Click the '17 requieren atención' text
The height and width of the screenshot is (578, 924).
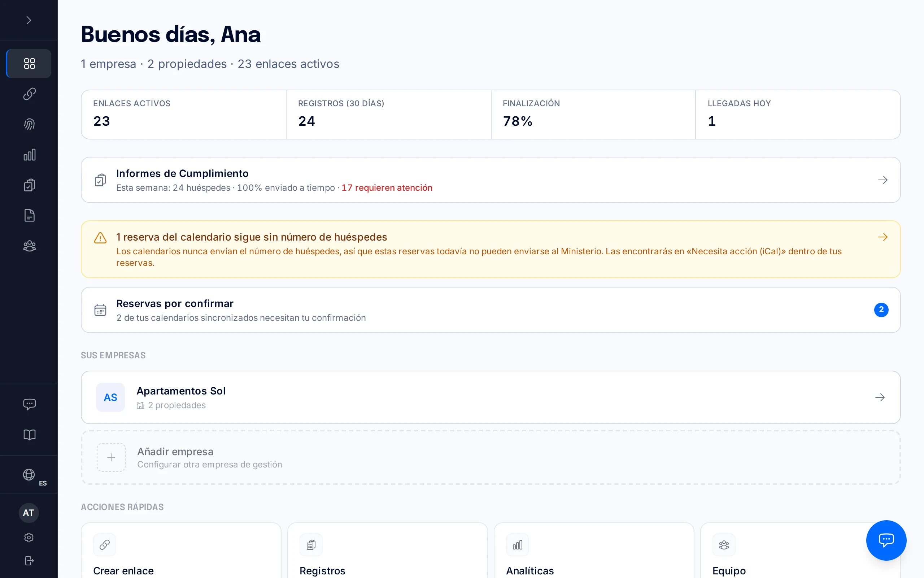(387, 188)
